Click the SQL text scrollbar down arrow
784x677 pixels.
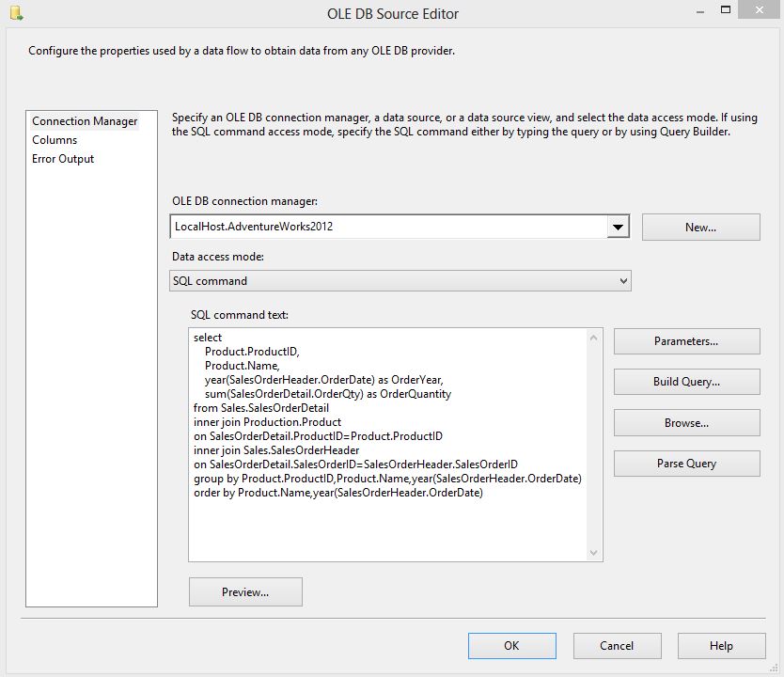(x=594, y=552)
